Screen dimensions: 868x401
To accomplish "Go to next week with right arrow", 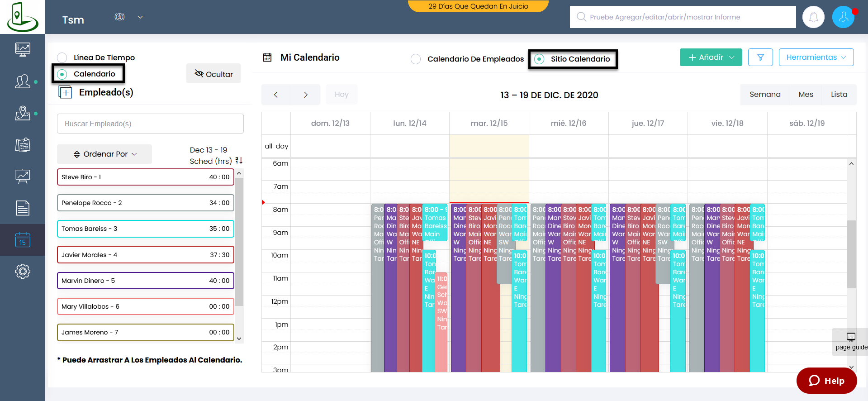I will [305, 95].
